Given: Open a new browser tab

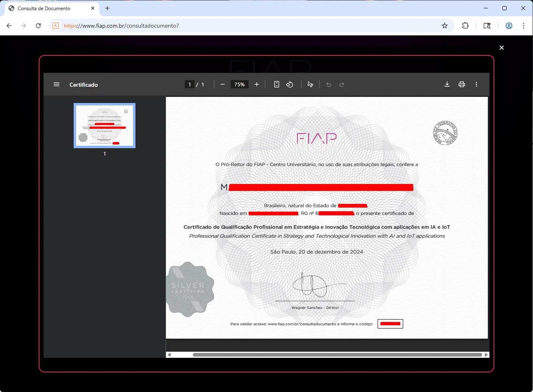Looking at the screenshot, I should tap(107, 8).
